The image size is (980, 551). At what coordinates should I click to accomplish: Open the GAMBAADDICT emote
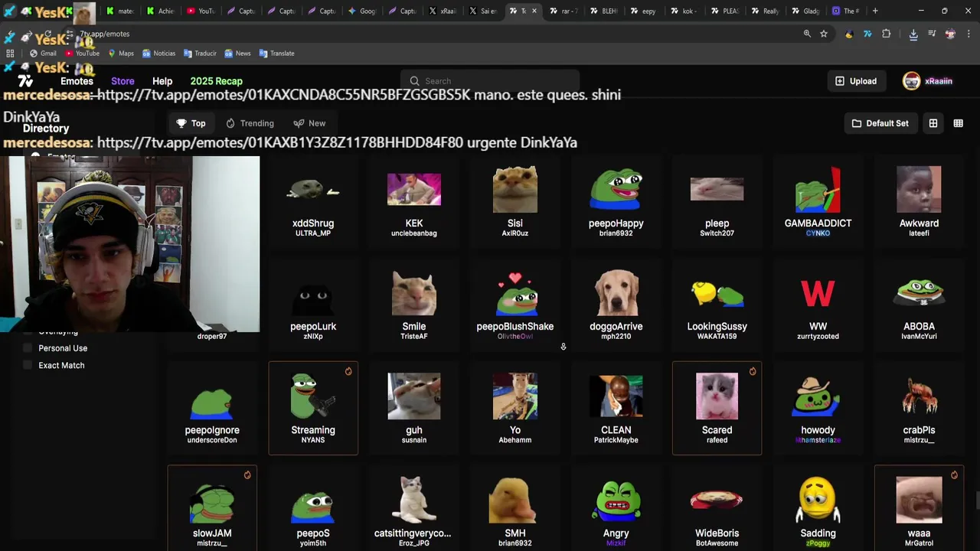818,201
